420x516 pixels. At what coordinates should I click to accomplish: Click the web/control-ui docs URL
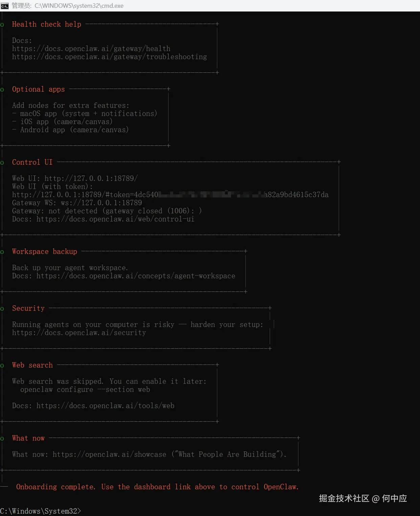tap(115, 219)
